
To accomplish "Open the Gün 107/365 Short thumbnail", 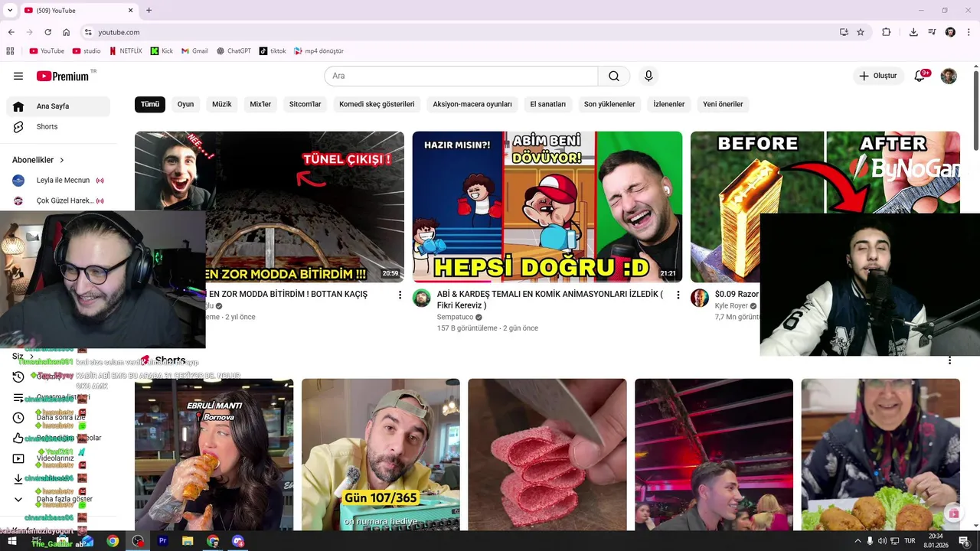I will coord(381,455).
